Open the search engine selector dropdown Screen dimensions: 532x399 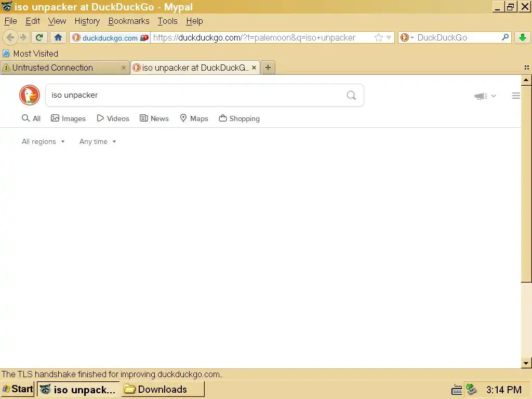[x=407, y=37]
